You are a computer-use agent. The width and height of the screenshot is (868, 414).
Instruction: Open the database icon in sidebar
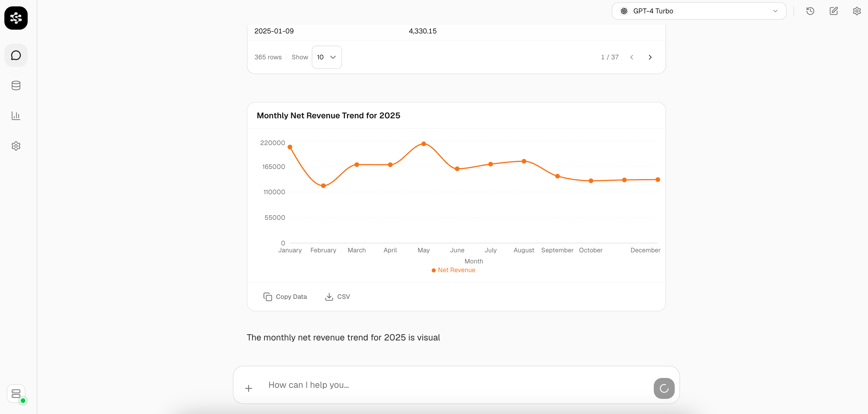(16, 85)
